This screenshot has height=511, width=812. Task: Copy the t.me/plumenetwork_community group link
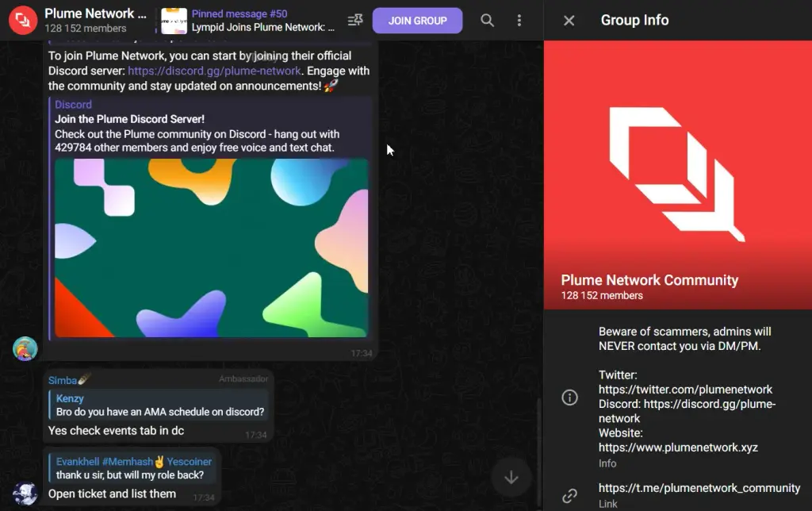coord(699,488)
